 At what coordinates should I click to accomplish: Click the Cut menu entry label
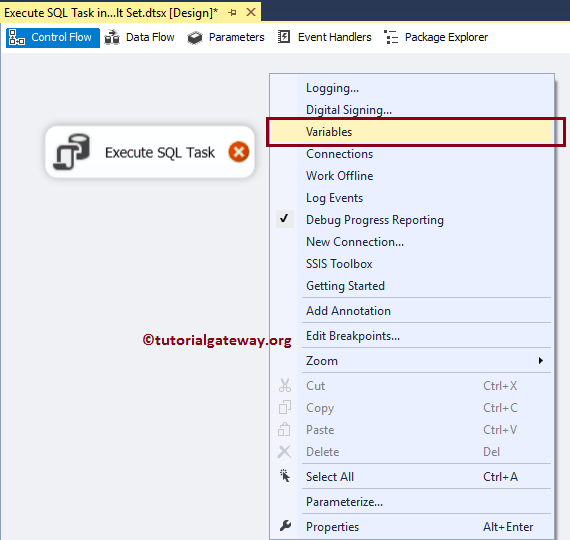316,385
